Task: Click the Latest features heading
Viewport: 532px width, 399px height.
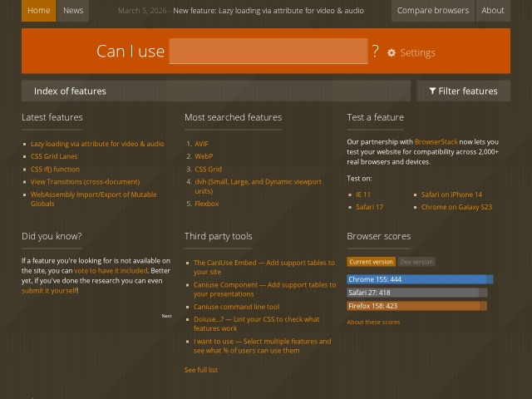Action: coord(52,117)
